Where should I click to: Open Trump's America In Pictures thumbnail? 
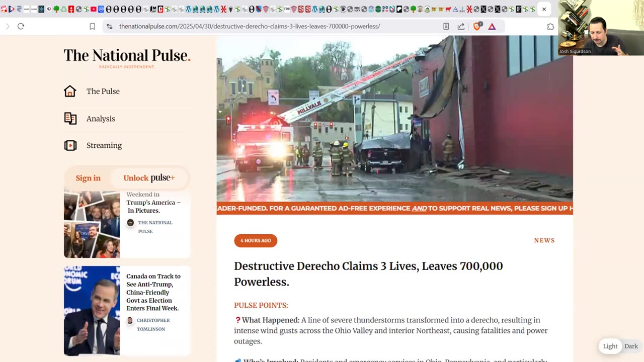(92, 224)
